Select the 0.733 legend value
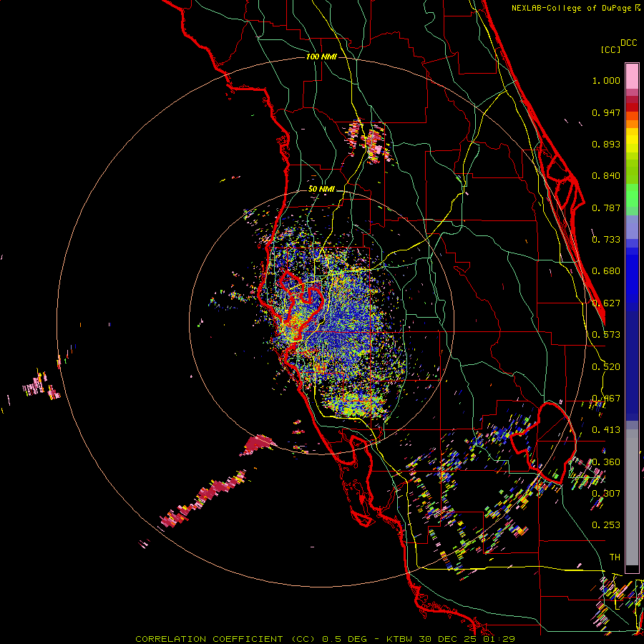The height and width of the screenshot is (644, 644). coord(606,240)
